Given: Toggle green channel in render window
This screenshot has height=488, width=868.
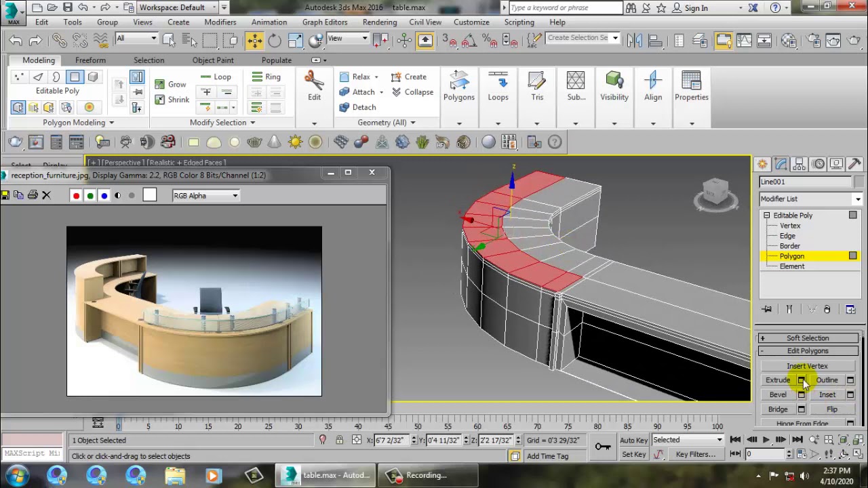Looking at the screenshot, I should pos(90,196).
